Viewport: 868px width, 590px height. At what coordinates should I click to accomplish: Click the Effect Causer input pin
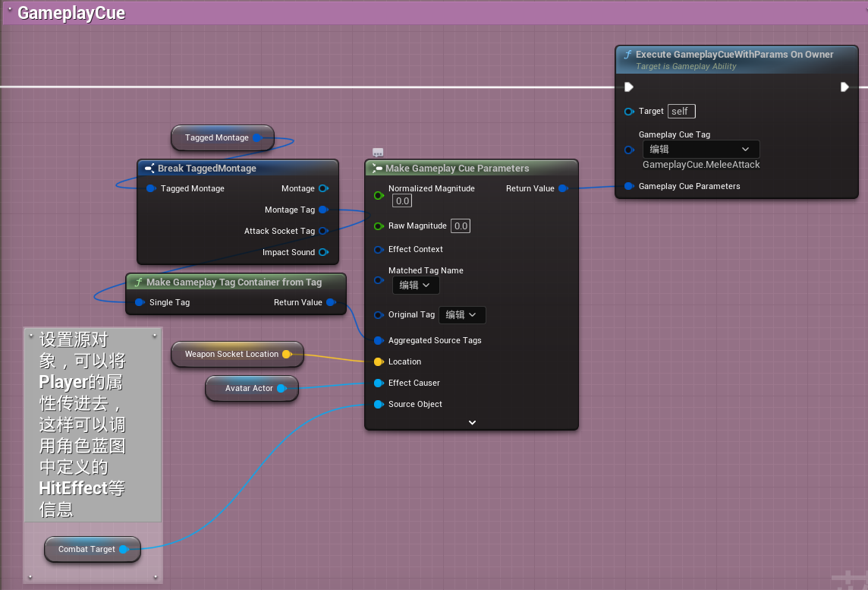[379, 383]
